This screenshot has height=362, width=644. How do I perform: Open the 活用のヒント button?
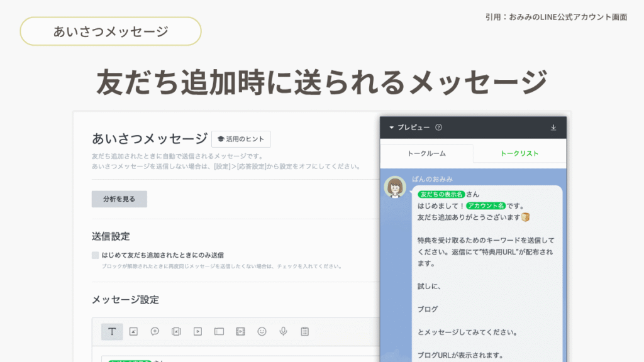click(241, 139)
